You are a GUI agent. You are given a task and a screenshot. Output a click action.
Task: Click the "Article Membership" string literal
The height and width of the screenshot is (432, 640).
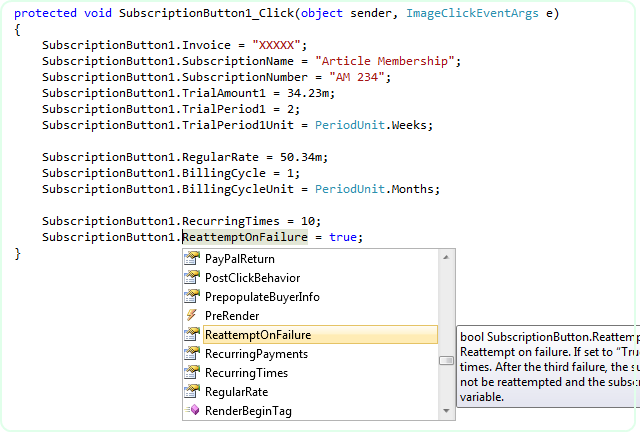pos(384,61)
